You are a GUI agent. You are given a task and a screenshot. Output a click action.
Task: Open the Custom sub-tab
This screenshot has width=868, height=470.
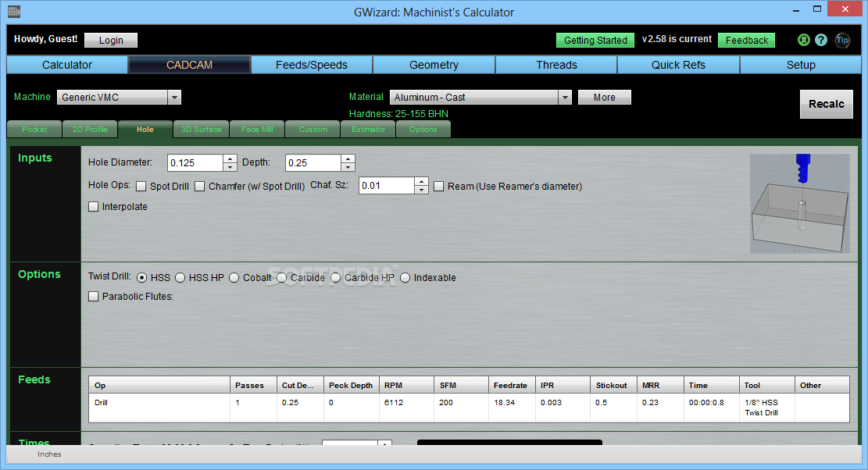point(313,130)
